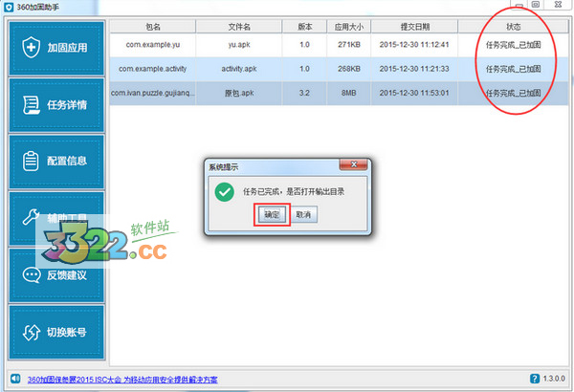The image size is (574, 392).
Task: Select the com.example.activity package cell
Action: pyautogui.click(x=153, y=69)
